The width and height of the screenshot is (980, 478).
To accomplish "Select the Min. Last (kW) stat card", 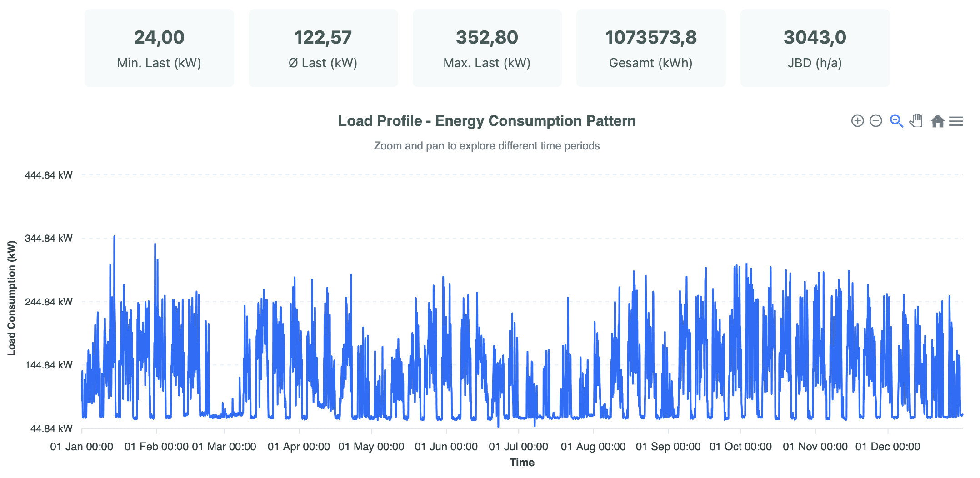I will click(x=159, y=48).
